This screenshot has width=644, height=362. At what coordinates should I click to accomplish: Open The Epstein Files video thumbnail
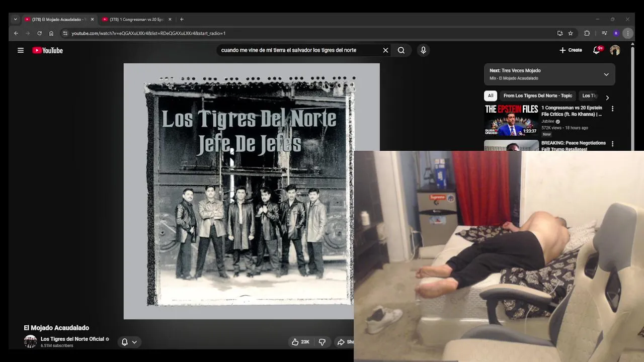coord(511,120)
